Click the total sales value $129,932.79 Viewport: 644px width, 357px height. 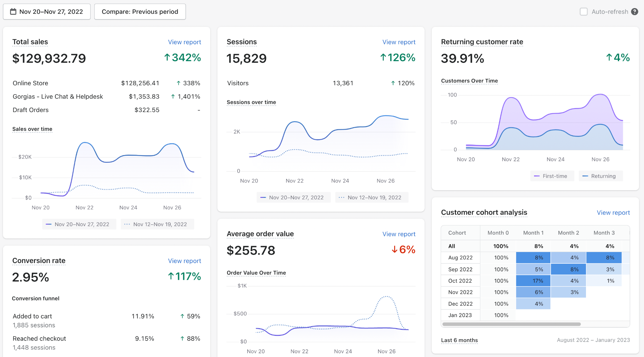pos(49,58)
